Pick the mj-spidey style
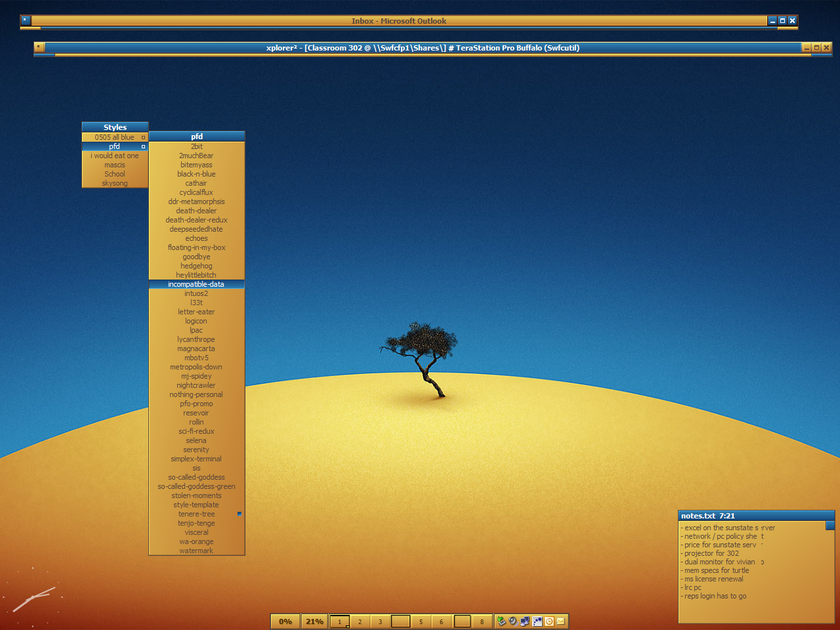The image size is (840, 630). click(x=197, y=376)
